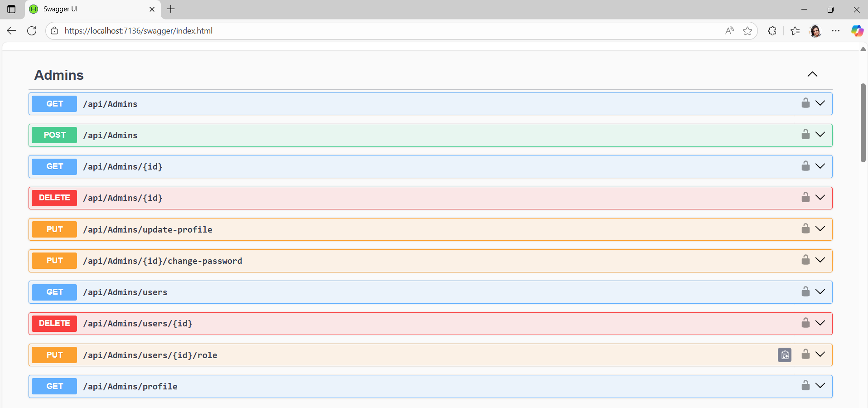
Task: Expand DELETE /api/Admins/users/{id} with chevron
Action: pos(820,323)
